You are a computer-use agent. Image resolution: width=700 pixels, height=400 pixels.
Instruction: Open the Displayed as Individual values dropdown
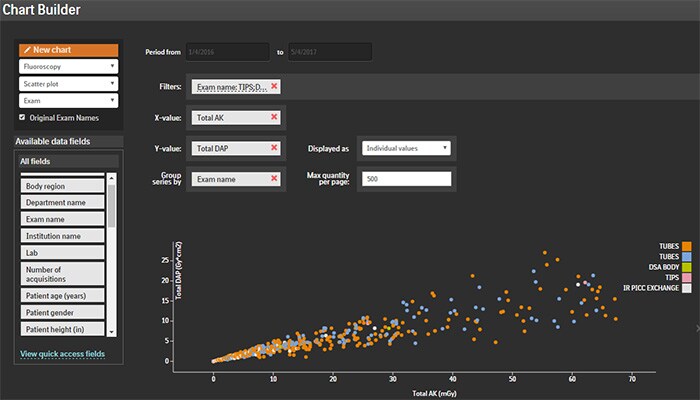406,148
